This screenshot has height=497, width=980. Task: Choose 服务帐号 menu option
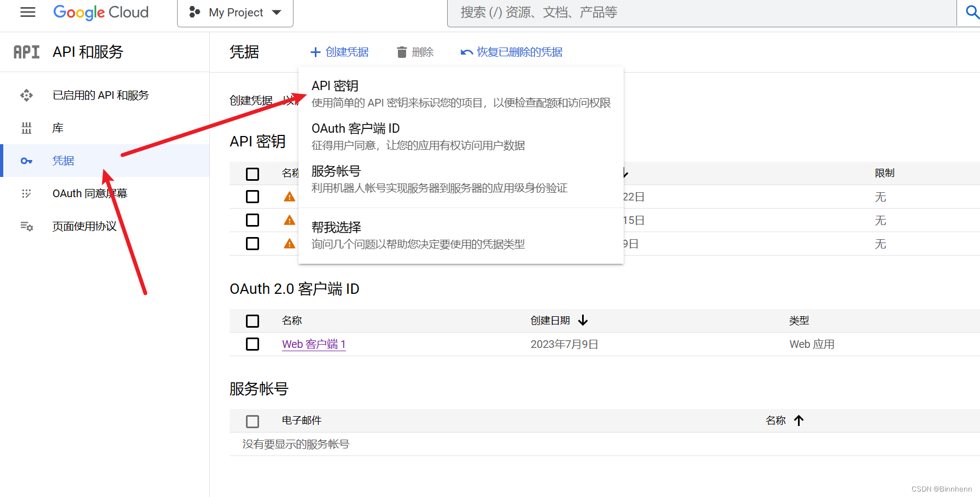461,179
